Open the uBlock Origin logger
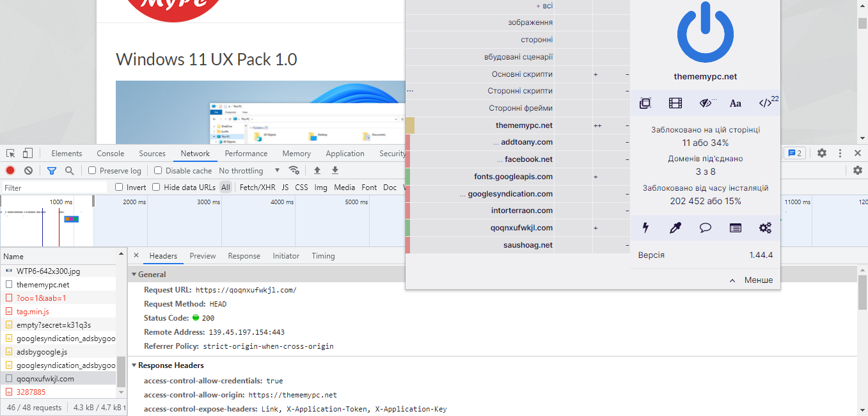The height and width of the screenshot is (416, 868). coord(735,227)
